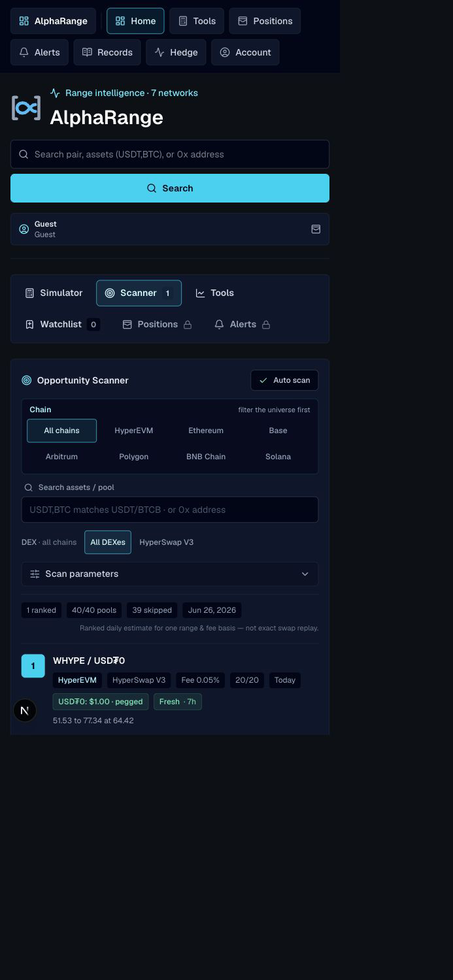Screen dimensions: 453x980
Task: Click the 'Today' tag
Action: (285, 680)
